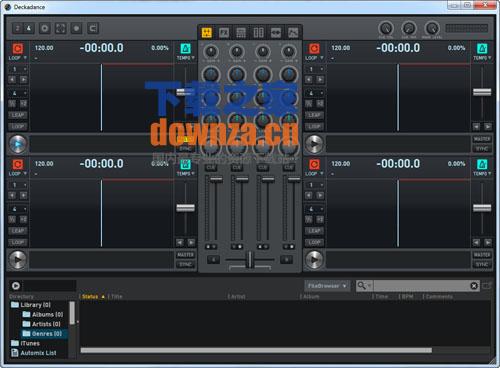Toggle SYNC on the bottom-left deck
The width and height of the screenshot is (500, 368).
185,265
